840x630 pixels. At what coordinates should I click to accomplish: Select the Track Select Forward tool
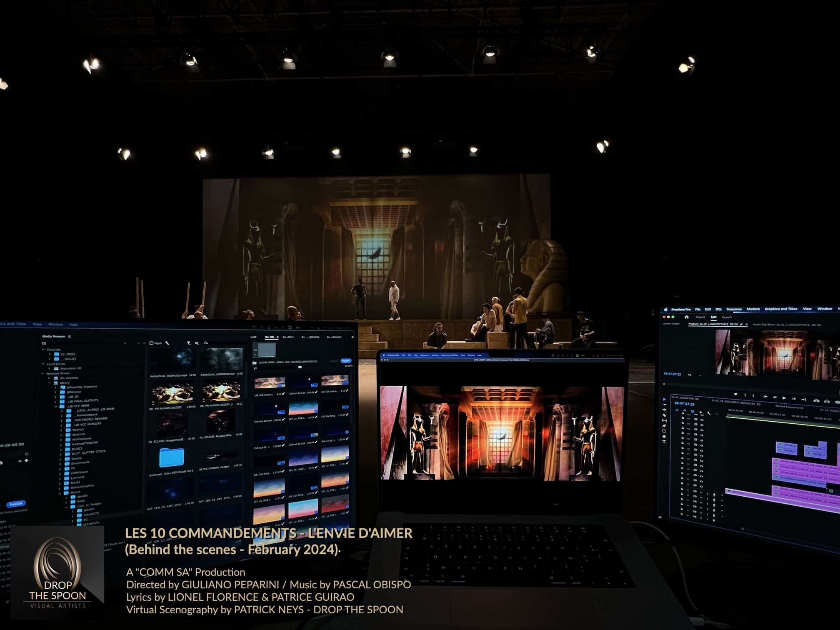coord(665,405)
